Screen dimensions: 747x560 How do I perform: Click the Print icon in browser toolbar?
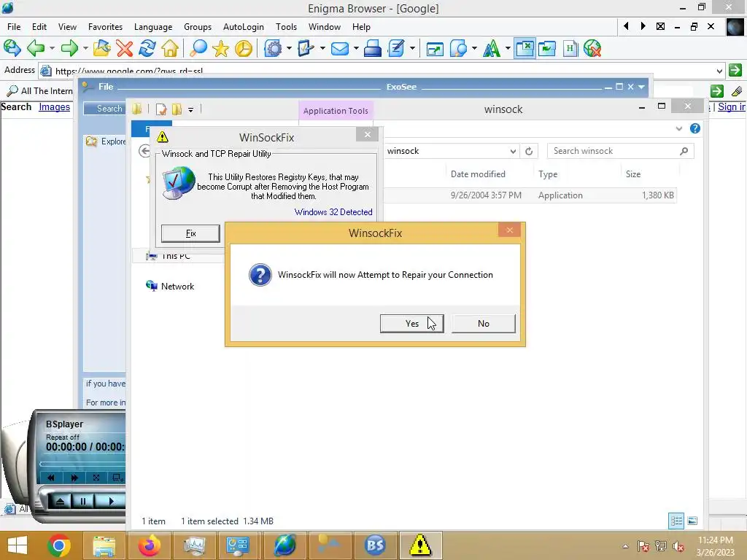click(373, 48)
